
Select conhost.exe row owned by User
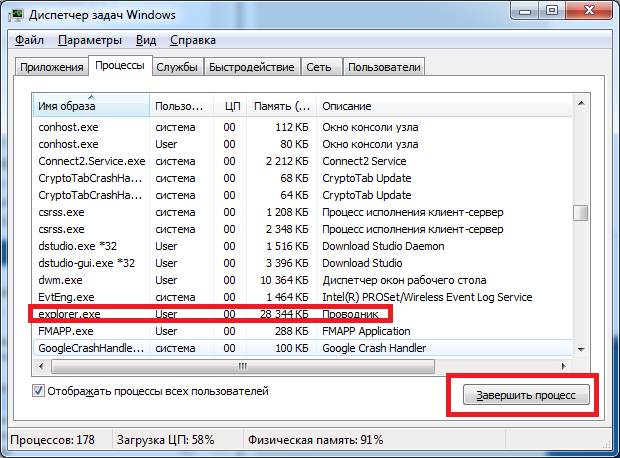pyautogui.click(x=303, y=144)
